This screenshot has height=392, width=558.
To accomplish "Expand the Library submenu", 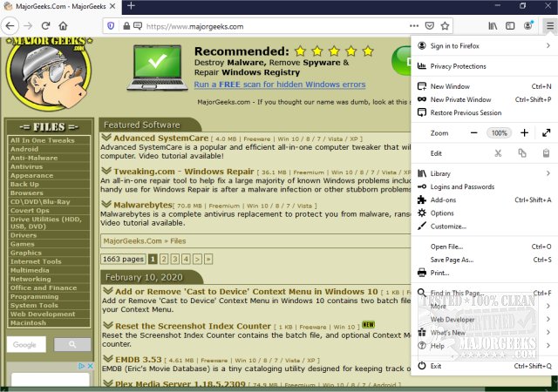I will pyautogui.click(x=485, y=173).
